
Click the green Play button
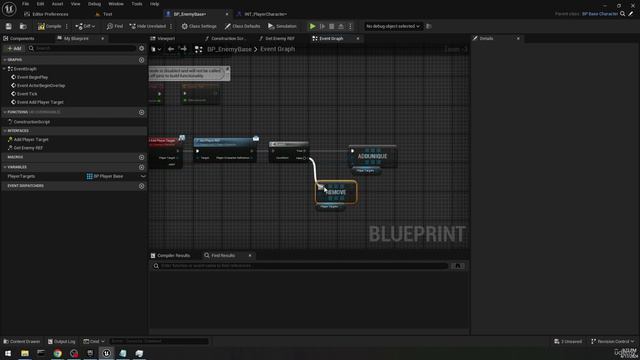pos(312,26)
